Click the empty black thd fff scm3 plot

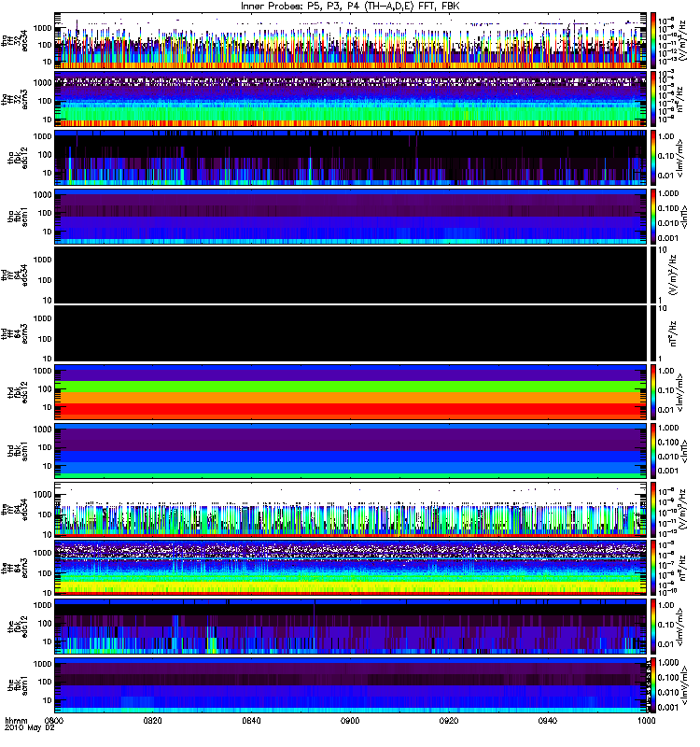click(350, 333)
